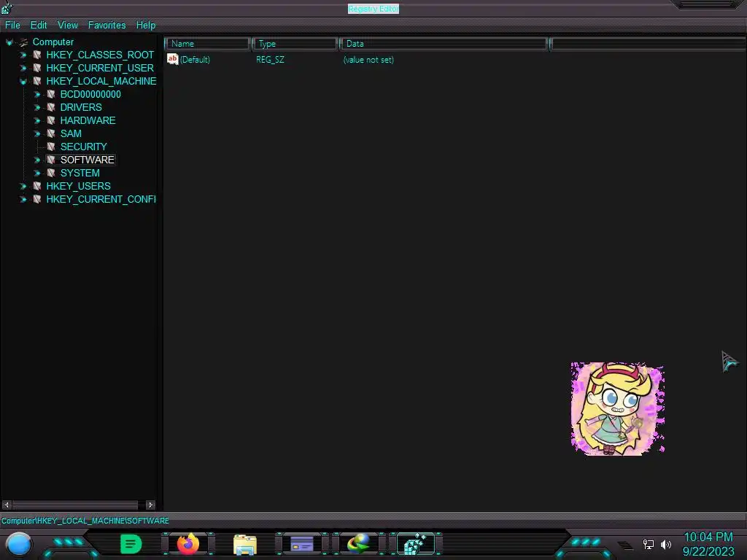Click the network tray icon
Screen dimensions: 747x560
pyautogui.click(x=649, y=544)
